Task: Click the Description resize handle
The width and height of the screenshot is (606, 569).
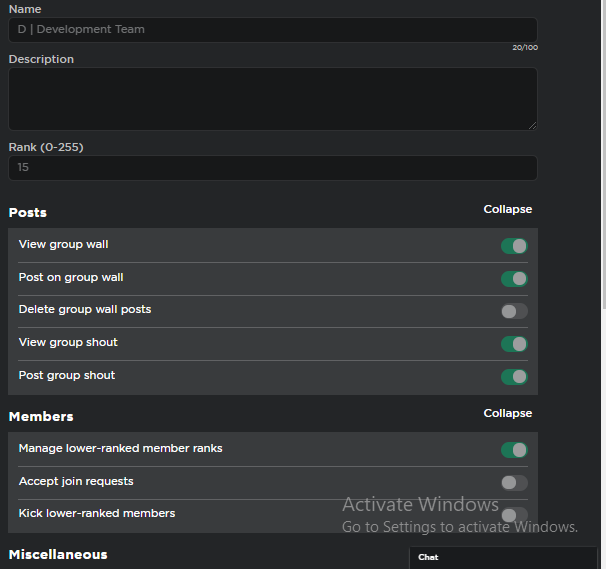Action: [x=533, y=126]
